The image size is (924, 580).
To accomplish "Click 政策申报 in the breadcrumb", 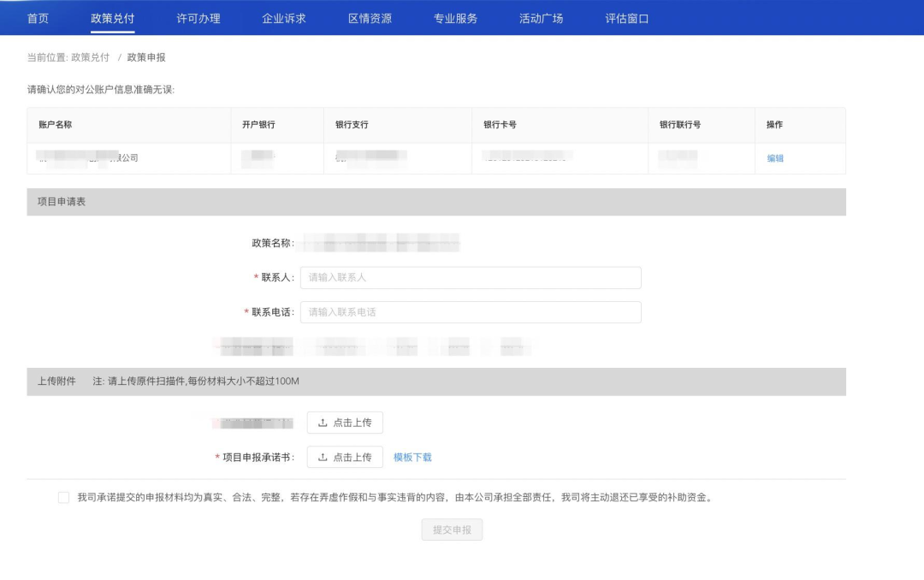I will click(x=146, y=57).
